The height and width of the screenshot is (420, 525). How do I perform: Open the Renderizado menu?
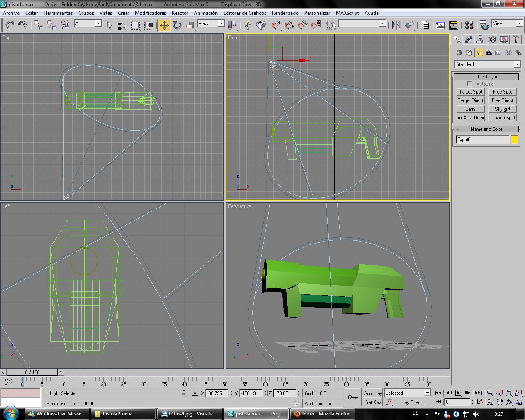pyautogui.click(x=285, y=13)
